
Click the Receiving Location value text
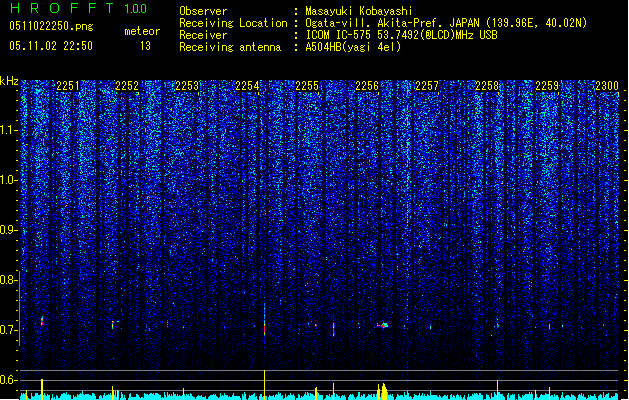point(446,23)
